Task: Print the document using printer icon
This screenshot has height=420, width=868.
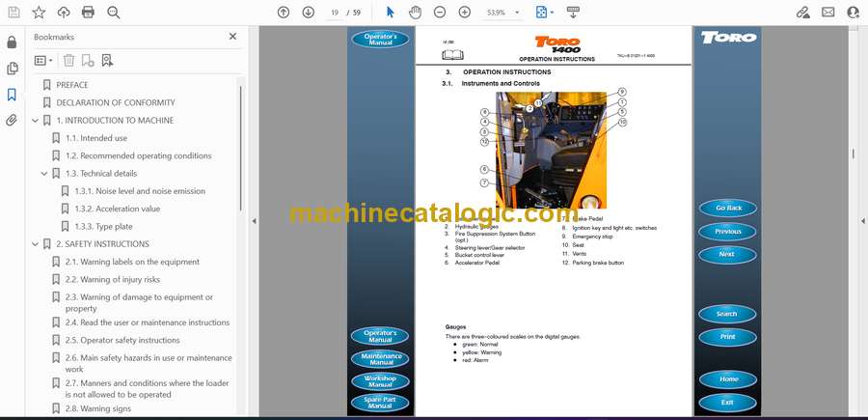Action: (x=88, y=13)
